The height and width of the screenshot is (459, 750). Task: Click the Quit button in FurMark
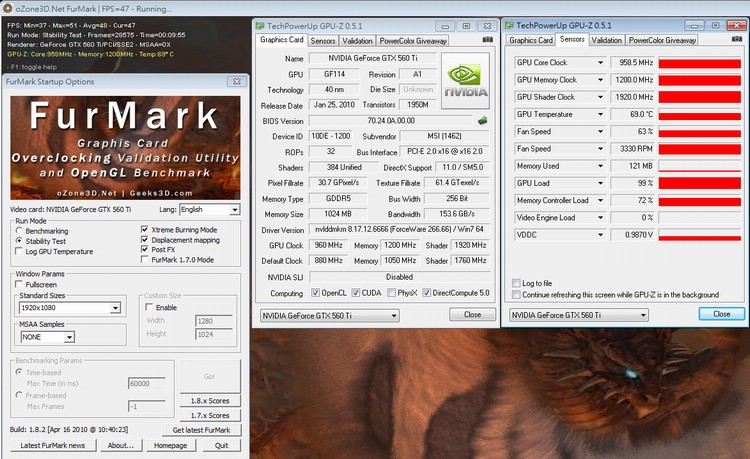pos(221,445)
